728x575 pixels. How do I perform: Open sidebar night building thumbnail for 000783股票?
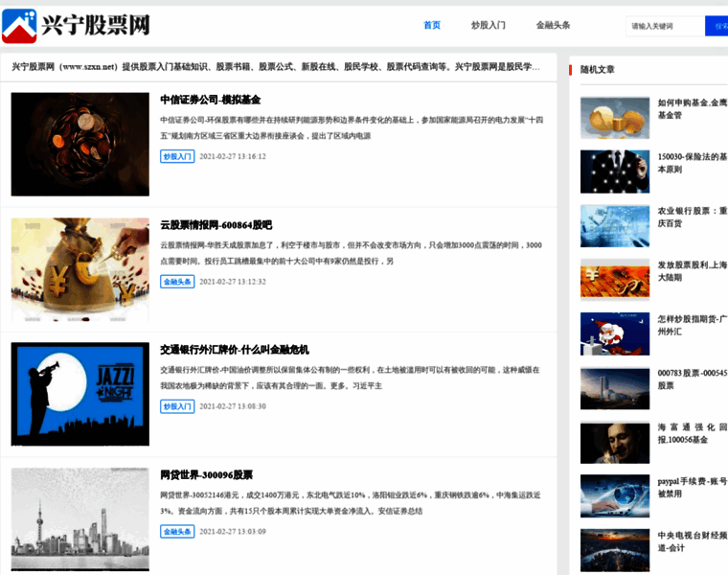coord(615,388)
